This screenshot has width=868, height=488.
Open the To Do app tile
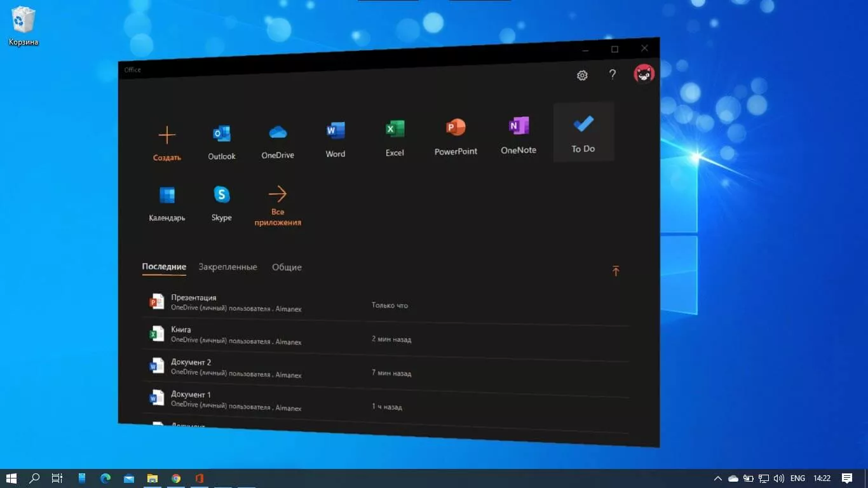coord(583,132)
